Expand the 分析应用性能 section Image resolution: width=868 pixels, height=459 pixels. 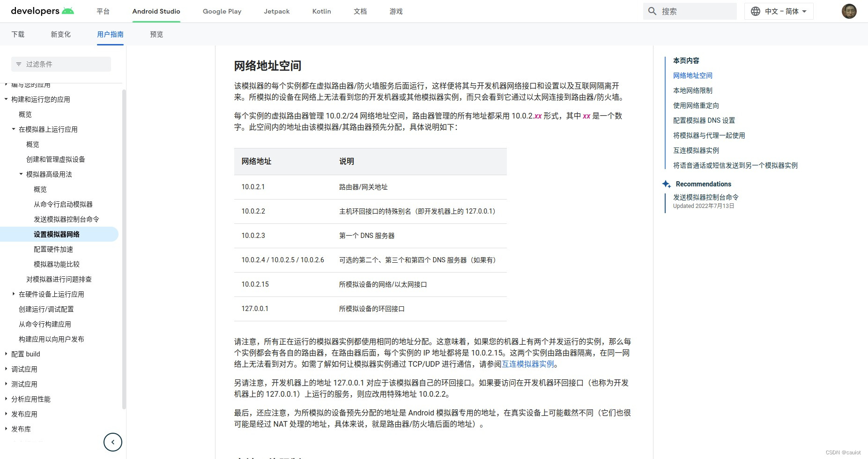click(6, 399)
